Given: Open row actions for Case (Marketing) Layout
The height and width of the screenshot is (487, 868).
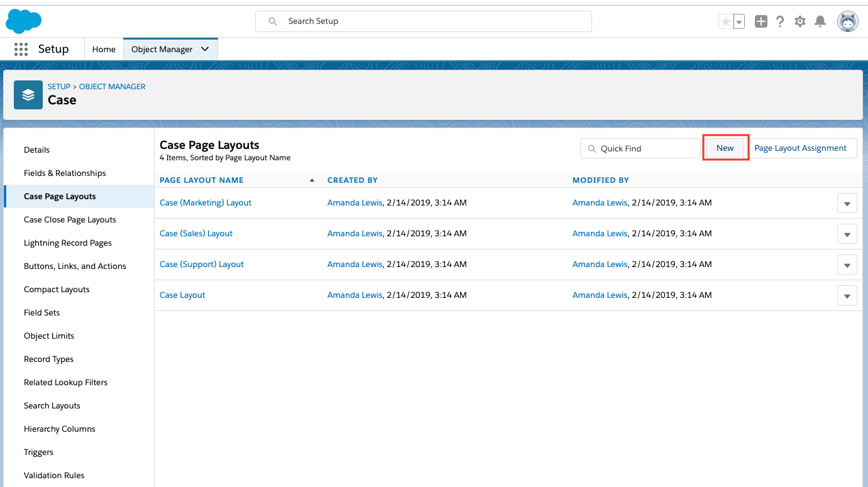Looking at the screenshot, I should [x=847, y=204].
